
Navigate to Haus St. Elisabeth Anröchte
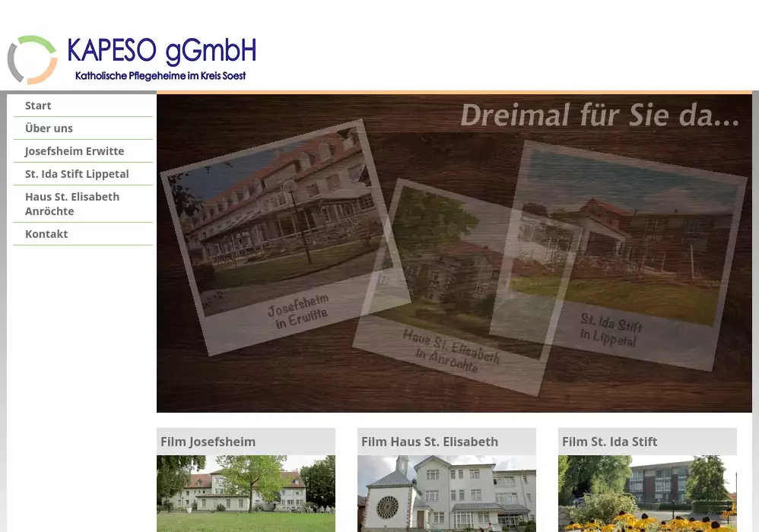pyautogui.click(x=72, y=204)
